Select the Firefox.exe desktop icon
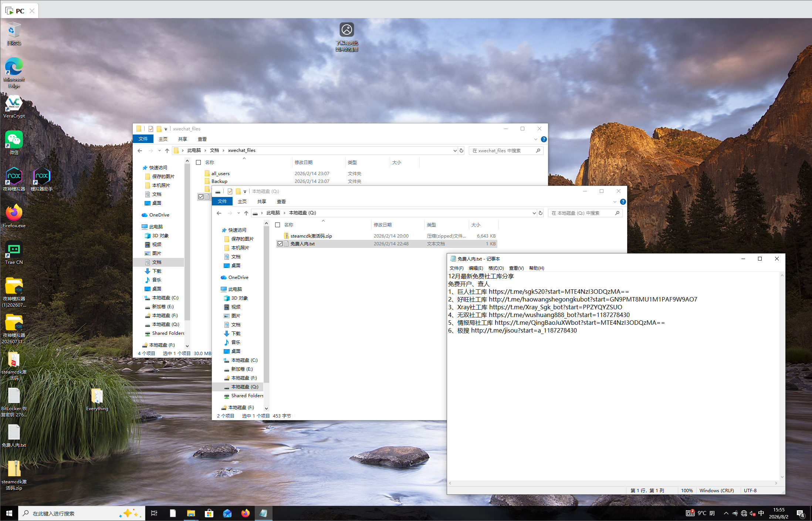Image resolution: width=812 pixels, height=521 pixels. pyautogui.click(x=14, y=216)
